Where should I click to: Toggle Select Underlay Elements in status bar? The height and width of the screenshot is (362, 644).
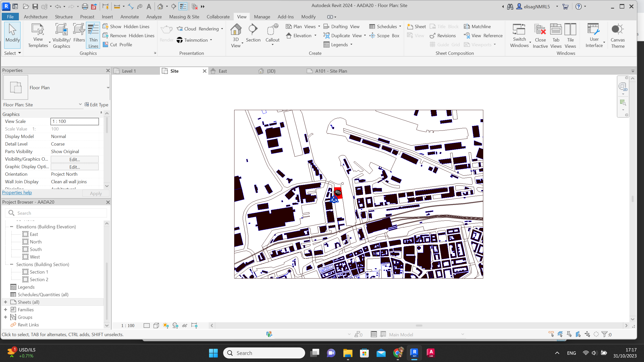click(x=560, y=334)
